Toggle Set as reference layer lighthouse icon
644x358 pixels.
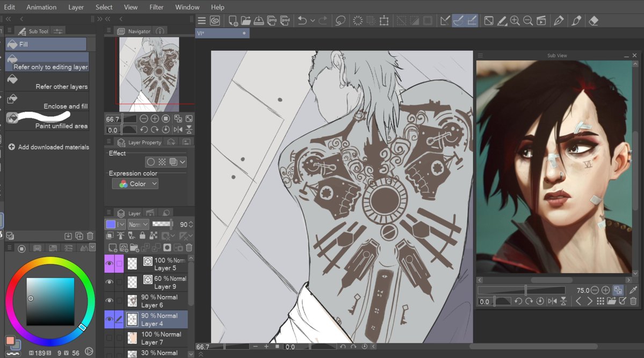click(x=121, y=235)
